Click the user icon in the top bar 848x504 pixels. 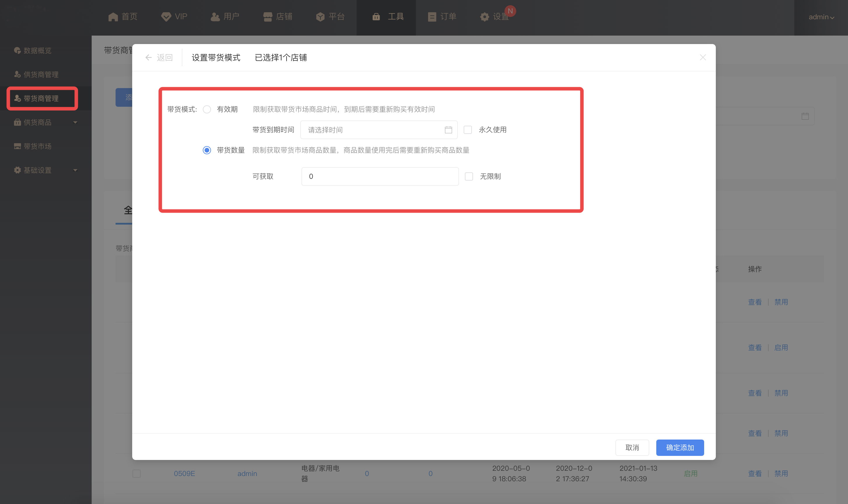click(215, 17)
